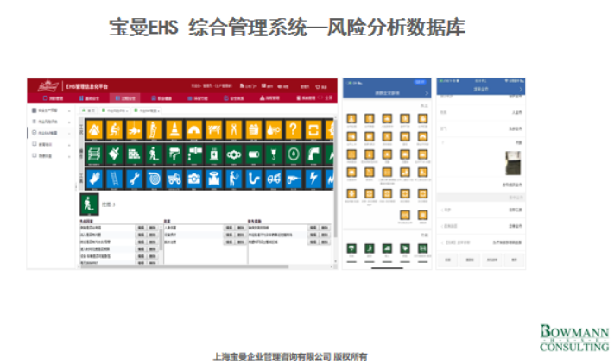Image resolution: width=614 pixels, height=364 pixels.
Task: Open the photo thumbnail on second phone
Action: coord(513,163)
